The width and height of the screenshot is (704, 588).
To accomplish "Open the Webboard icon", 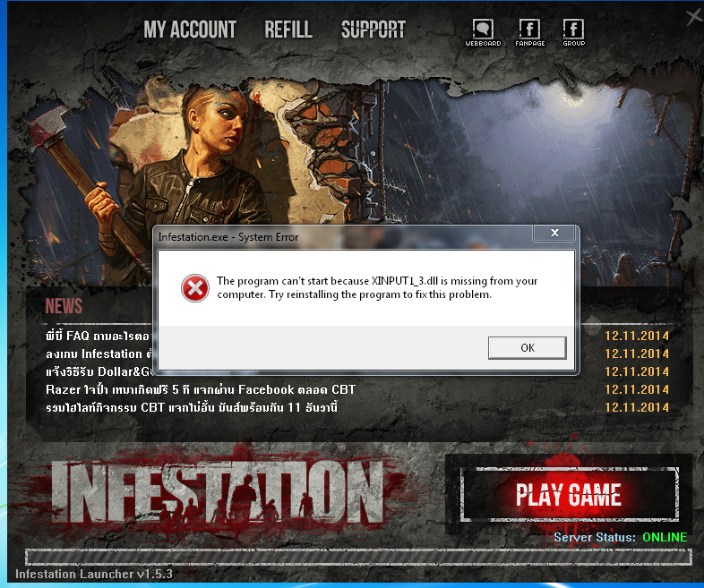I will click(x=483, y=32).
